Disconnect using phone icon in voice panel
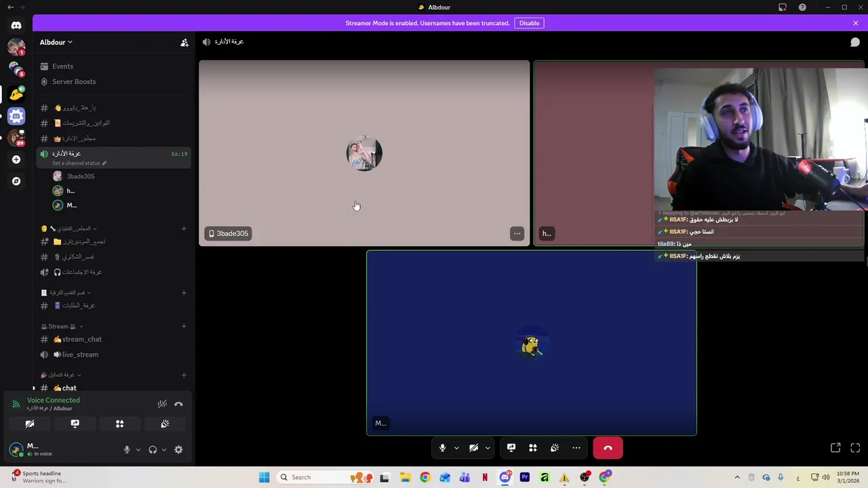The width and height of the screenshot is (868, 488). click(x=178, y=404)
